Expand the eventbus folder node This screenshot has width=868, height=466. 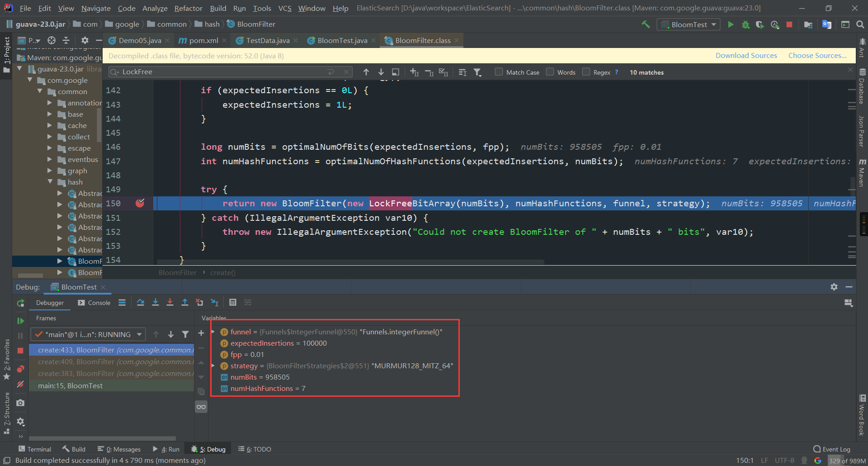click(x=50, y=159)
